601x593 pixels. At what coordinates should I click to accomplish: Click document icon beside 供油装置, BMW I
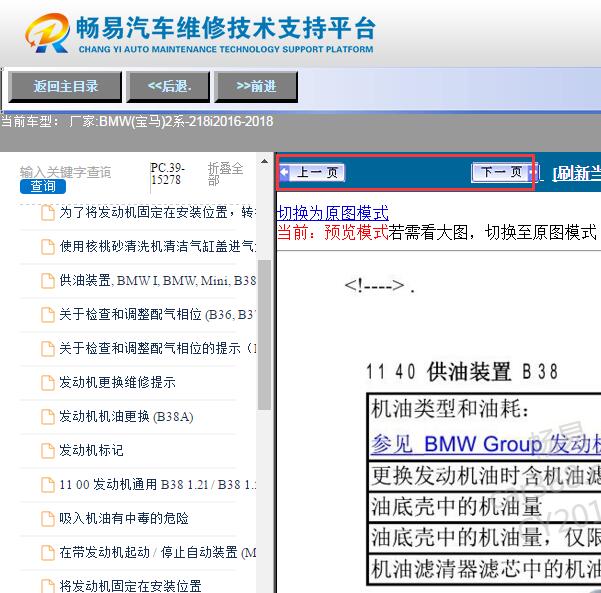tap(48, 281)
